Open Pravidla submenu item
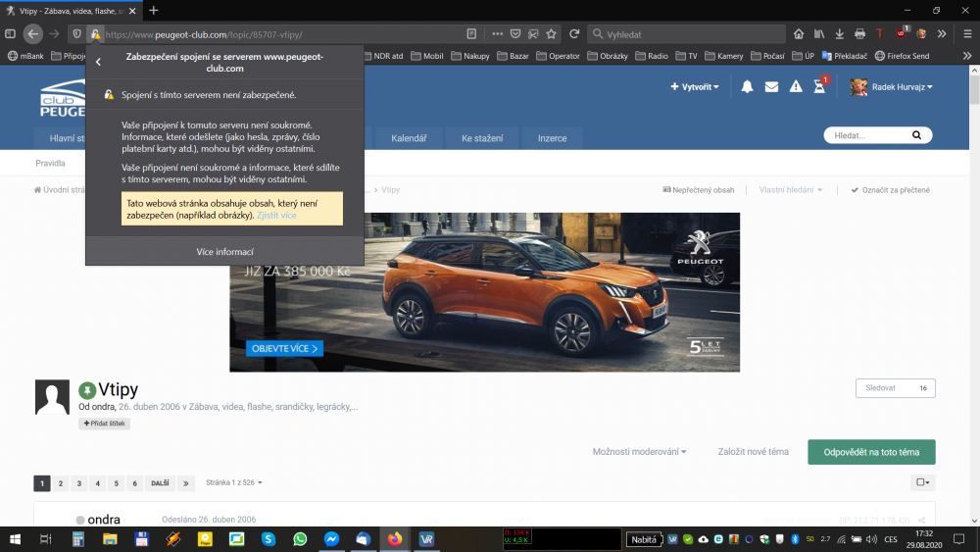980x552 pixels. point(50,163)
